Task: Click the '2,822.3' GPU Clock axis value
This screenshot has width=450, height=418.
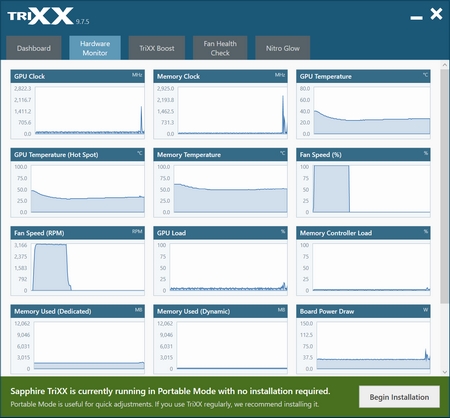Action: (x=22, y=88)
